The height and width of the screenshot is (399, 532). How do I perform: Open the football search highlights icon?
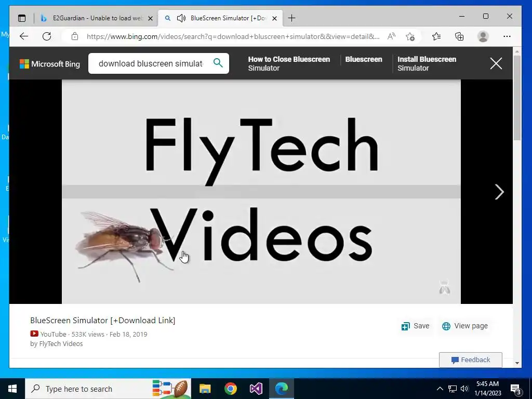point(170,389)
